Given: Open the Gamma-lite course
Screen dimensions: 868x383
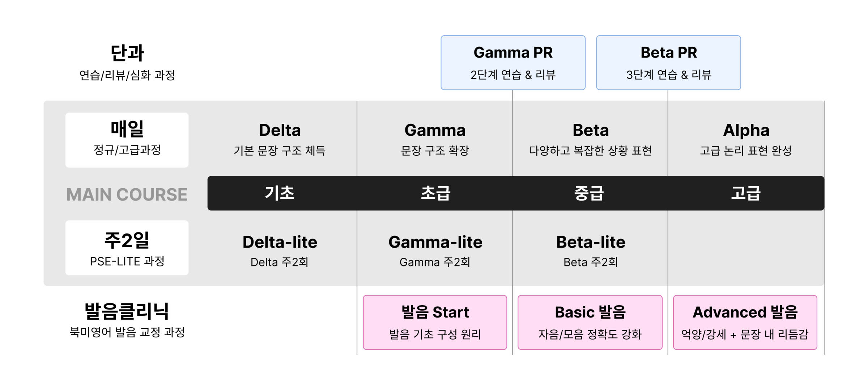Looking at the screenshot, I should tap(435, 251).
